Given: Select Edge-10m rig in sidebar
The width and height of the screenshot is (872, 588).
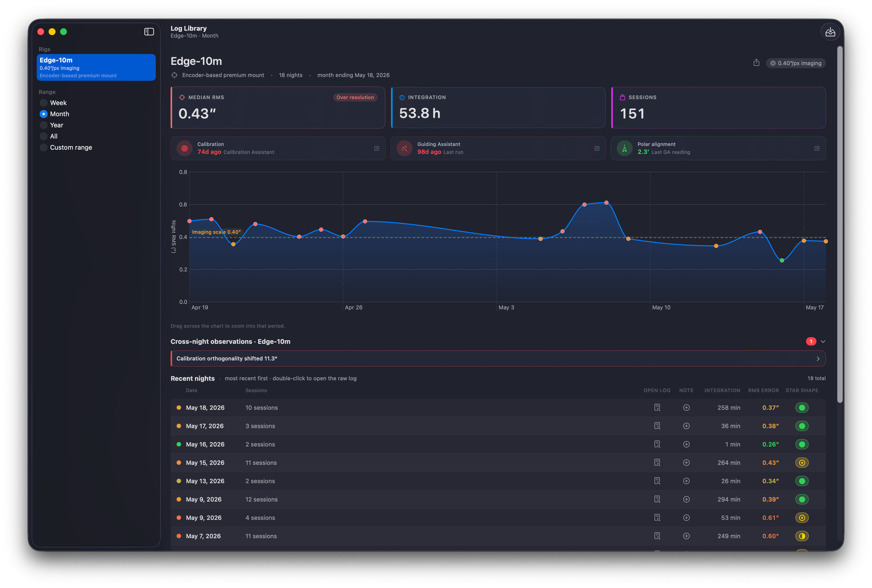Looking at the screenshot, I should [96, 67].
